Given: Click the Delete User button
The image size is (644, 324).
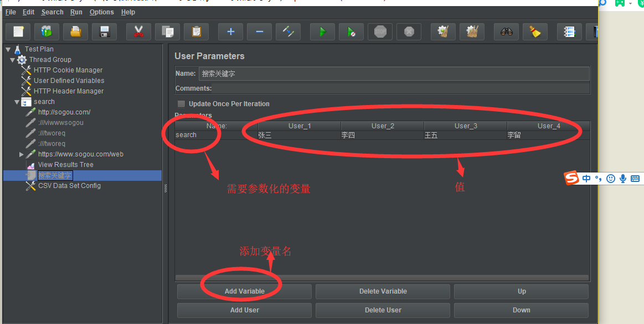Looking at the screenshot, I should coord(383,310).
